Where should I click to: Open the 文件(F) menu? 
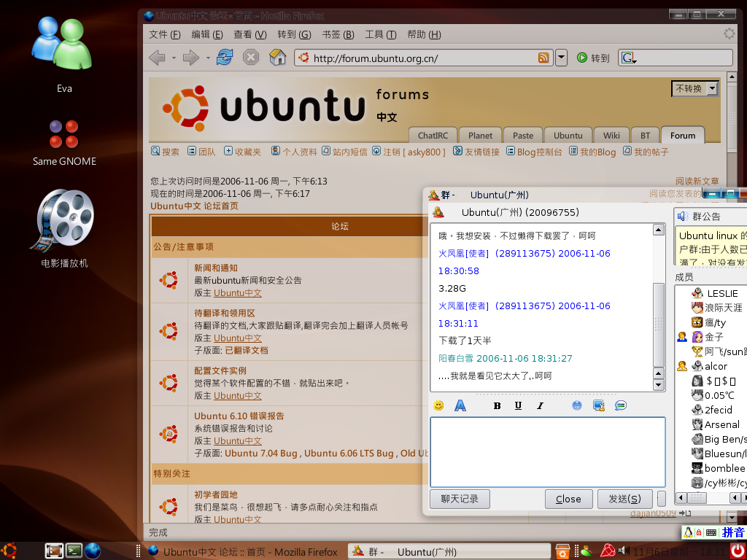click(165, 35)
